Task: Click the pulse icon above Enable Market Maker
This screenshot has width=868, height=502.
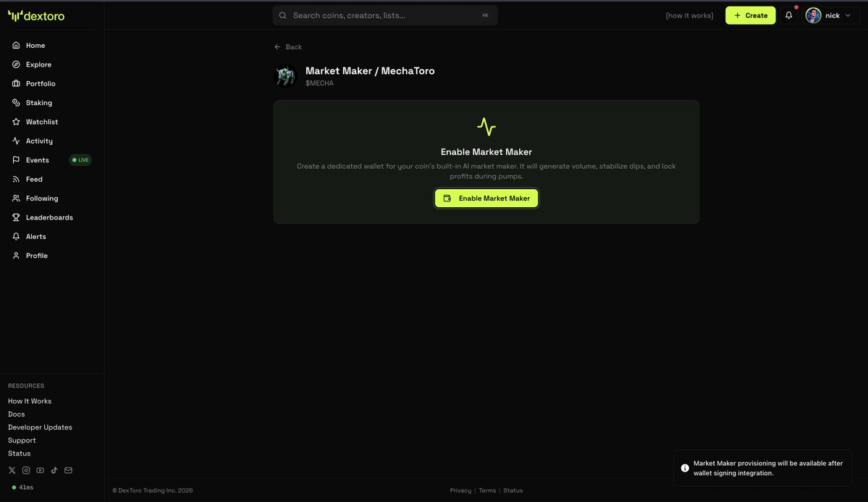Action: pyautogui.click(x=486, y=127)
